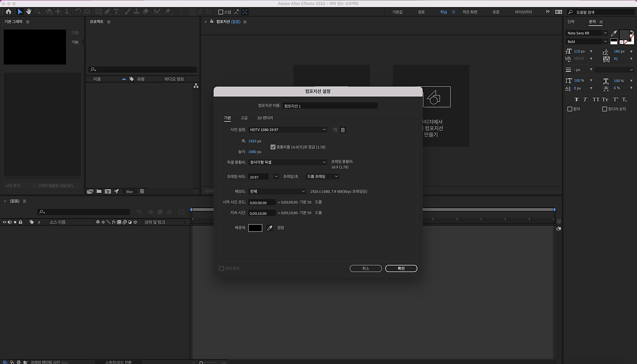The width and height of the screenshot is (637, 364).
Task: Click the 도움말 검색 help search field
Action: [602, 12]
